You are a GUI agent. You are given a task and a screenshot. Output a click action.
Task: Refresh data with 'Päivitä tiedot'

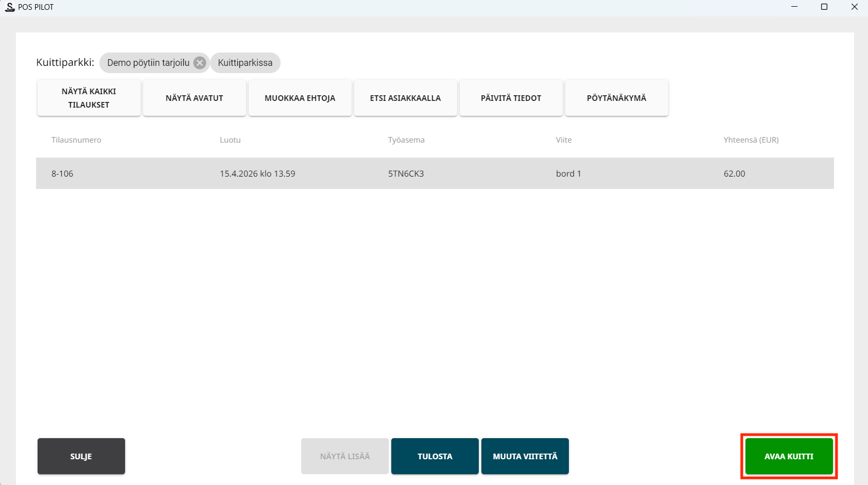point(511,98)
